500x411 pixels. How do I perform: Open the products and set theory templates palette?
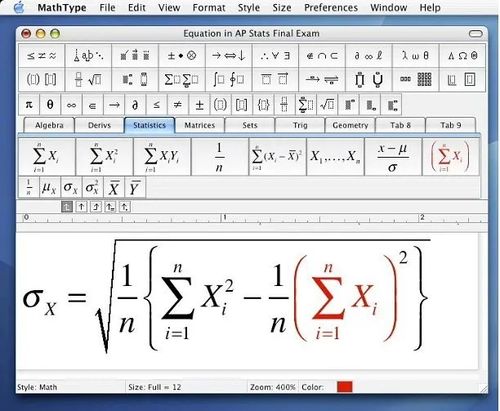click(x=369, y=79)
